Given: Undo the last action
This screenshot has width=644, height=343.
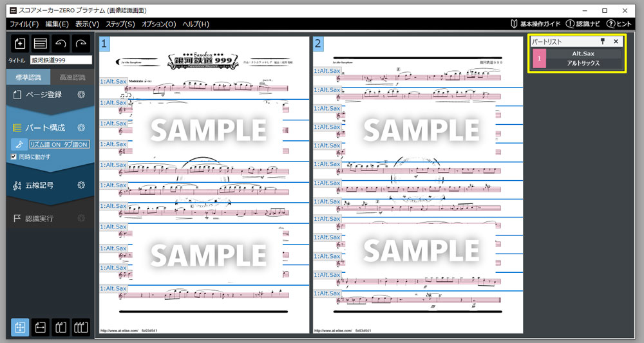Looking at the screenshot, I should pos(61,43).
